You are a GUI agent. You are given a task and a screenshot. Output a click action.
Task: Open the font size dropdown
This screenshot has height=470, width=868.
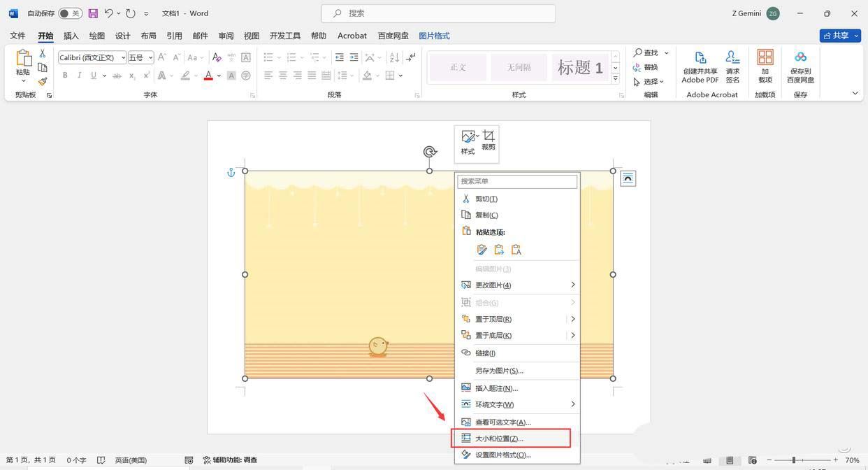150,57
